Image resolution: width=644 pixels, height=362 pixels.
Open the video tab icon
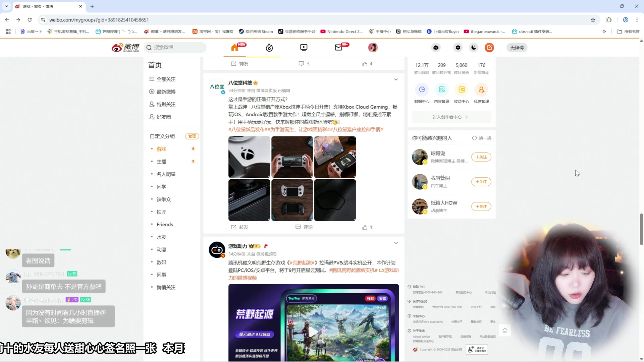coord(304,48)
